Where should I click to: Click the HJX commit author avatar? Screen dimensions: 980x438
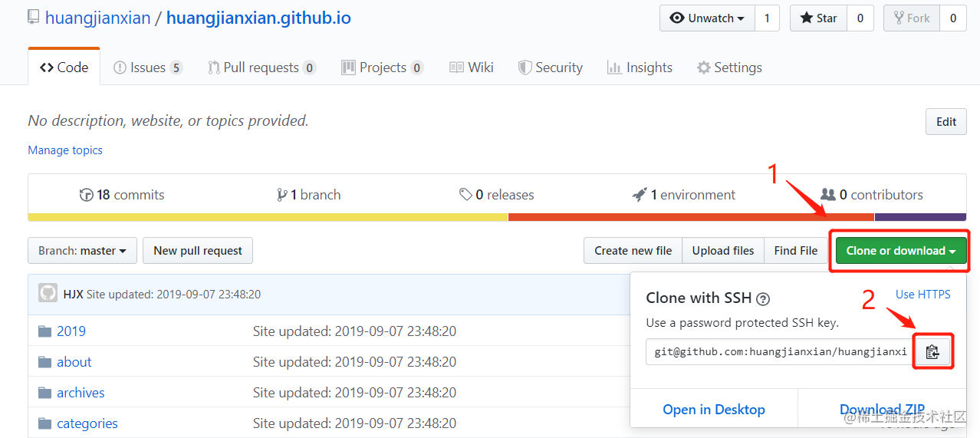pos(48,294)
